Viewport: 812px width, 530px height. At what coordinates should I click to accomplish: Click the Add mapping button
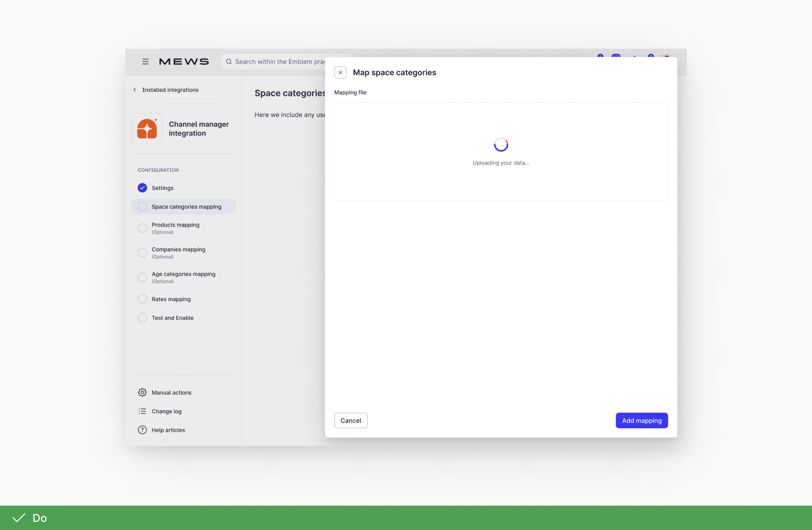[x=641, y=420]
